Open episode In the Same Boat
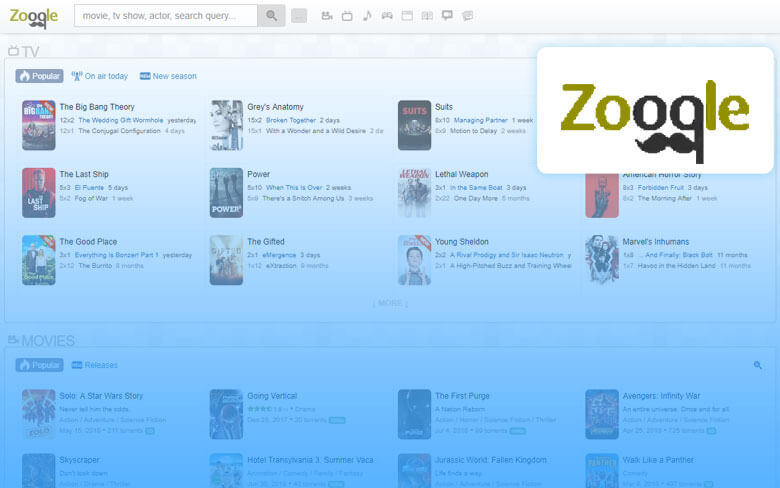 [476, 188]
